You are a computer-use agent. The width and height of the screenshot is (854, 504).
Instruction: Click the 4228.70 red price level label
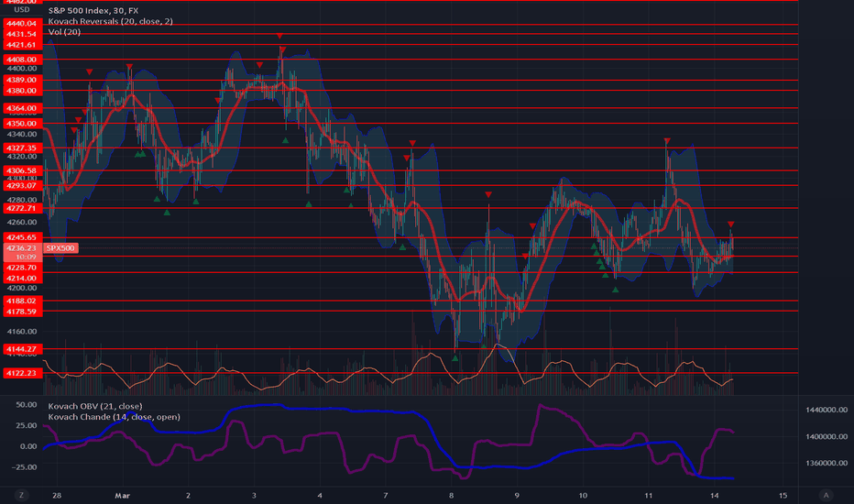point(22,268)
